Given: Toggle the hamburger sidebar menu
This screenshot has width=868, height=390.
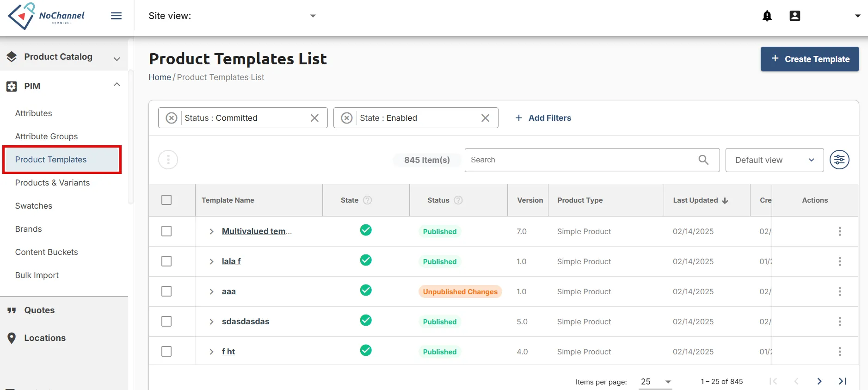Looking at the screenshot, I should [117, 16].
